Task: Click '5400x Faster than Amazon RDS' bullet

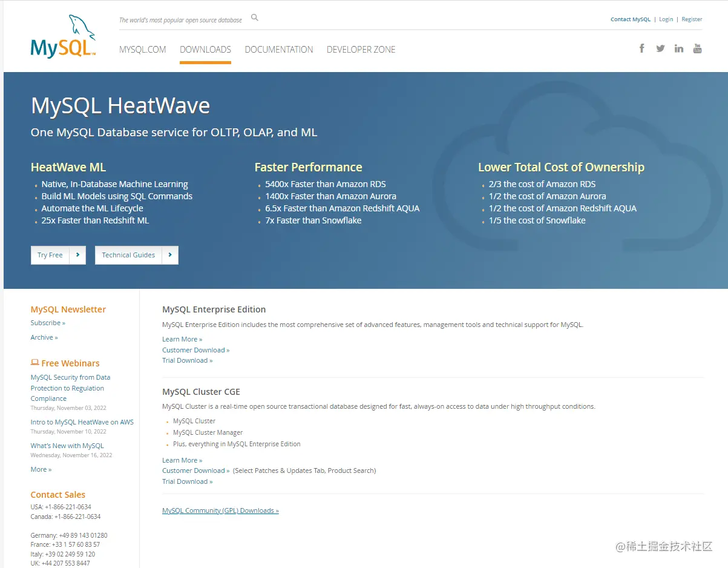Action: pyautogui.click(x=326, y=184)
